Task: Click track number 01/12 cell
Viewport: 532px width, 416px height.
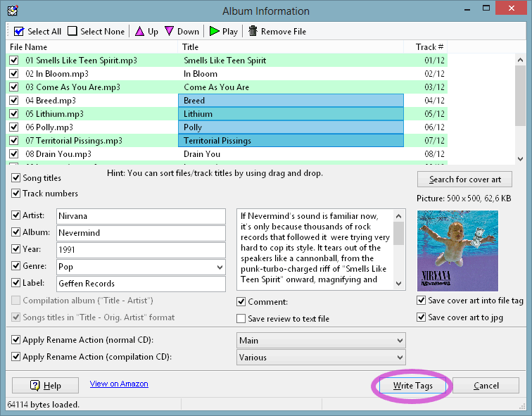Action: [x=426, y=61]
